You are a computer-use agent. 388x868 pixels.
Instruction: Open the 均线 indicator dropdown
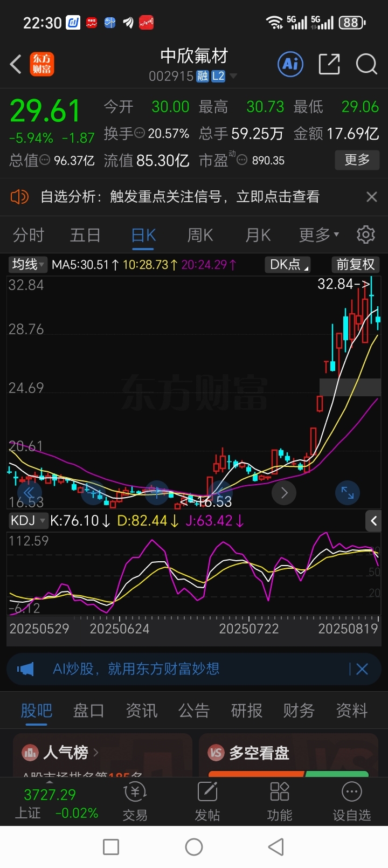click(x=29, y=264)
